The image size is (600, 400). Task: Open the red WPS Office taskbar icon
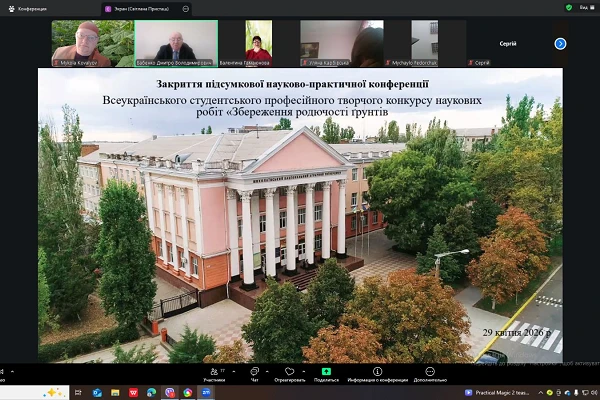(x=133, y=392)
